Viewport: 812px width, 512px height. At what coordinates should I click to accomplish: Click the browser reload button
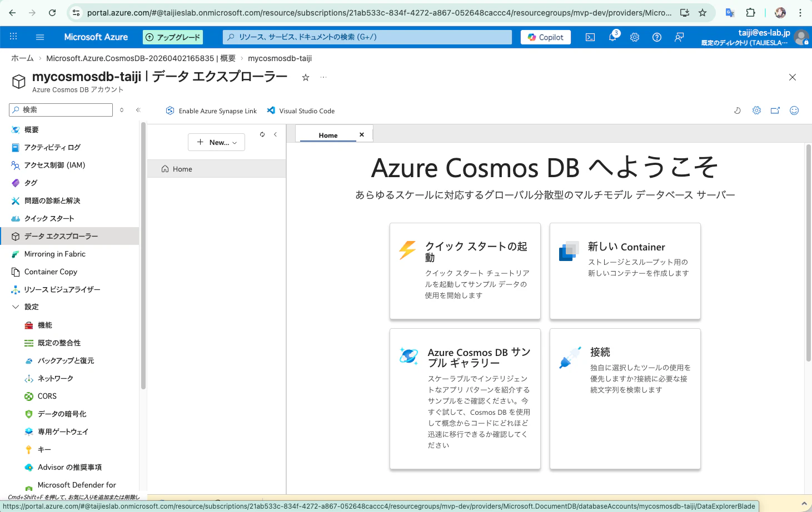tap(52, 12)
